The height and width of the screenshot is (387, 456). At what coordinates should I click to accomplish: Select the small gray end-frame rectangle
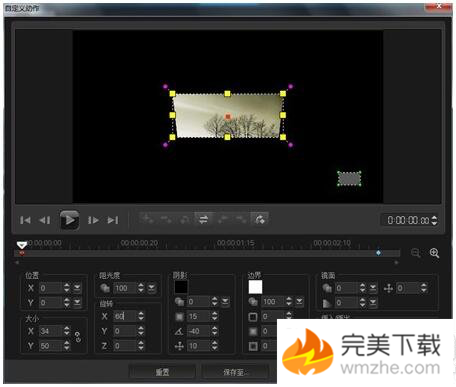pos(349,179)
